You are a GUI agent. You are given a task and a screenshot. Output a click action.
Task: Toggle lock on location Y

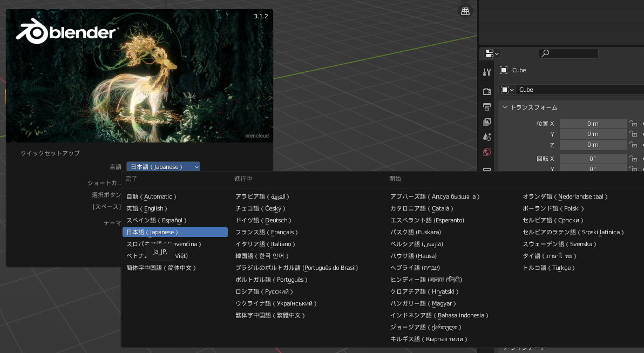(633, 134)
